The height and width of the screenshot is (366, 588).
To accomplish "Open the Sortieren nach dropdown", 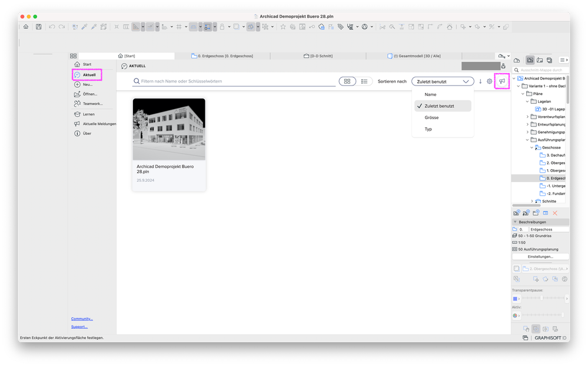I will tap(443, 81).
